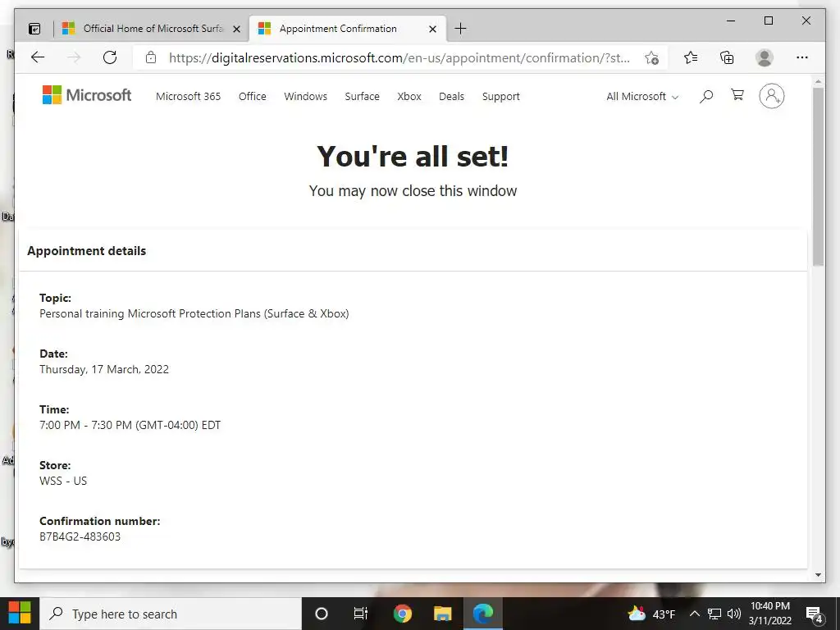Select the confirmation number B7B4G2-483603
The height and width of the screenshot is (630, 840).
(x=80, y=536)
